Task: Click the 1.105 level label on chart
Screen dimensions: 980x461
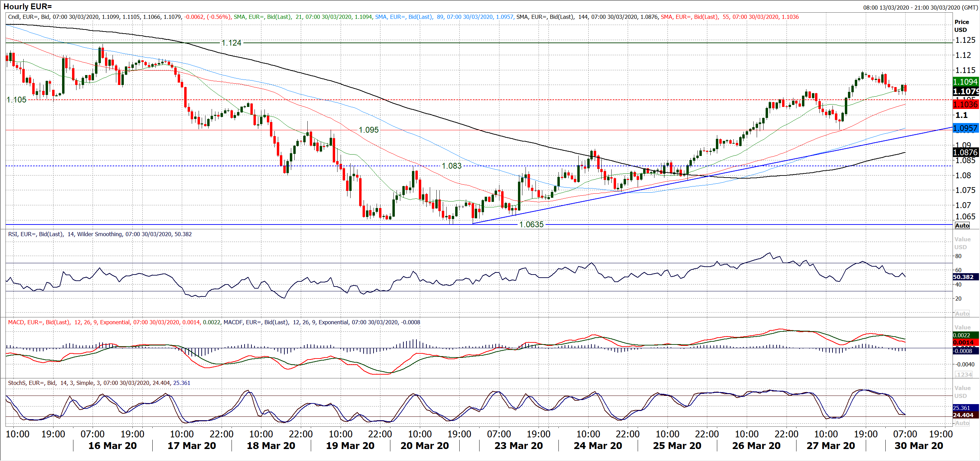Action: (16, 100)
